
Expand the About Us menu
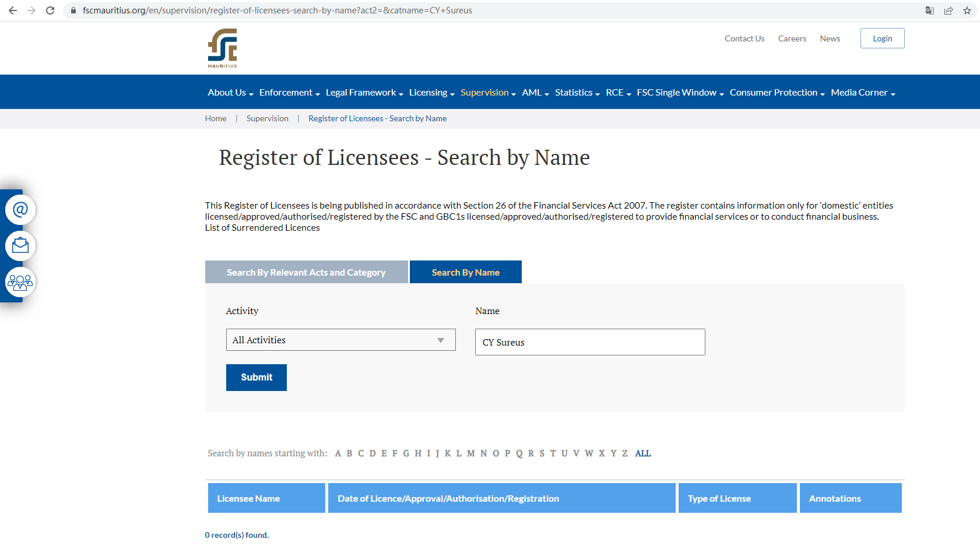pyautogui.click(x=231, y=93)
